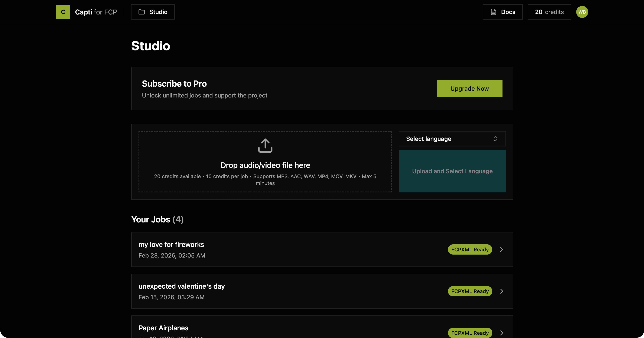Click the Upgrade Now button
The width and height of the screenshot is (644, 338).
(469, 88)
